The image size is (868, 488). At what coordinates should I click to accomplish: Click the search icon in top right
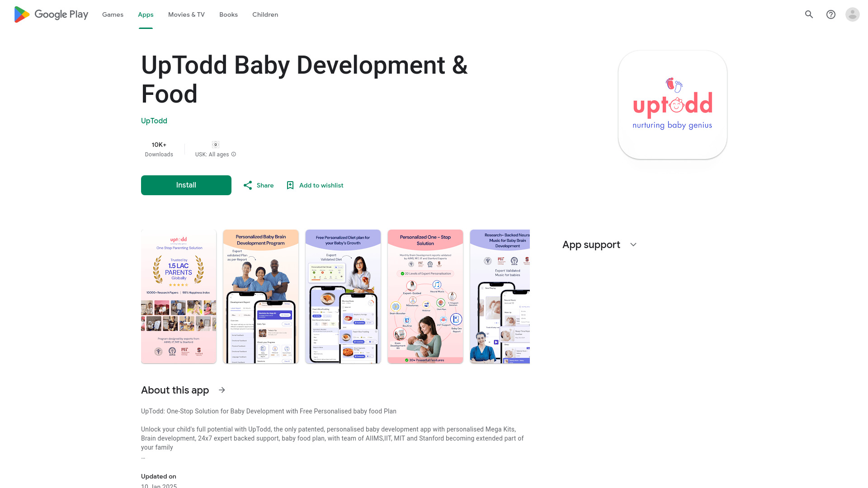(809, 14)
